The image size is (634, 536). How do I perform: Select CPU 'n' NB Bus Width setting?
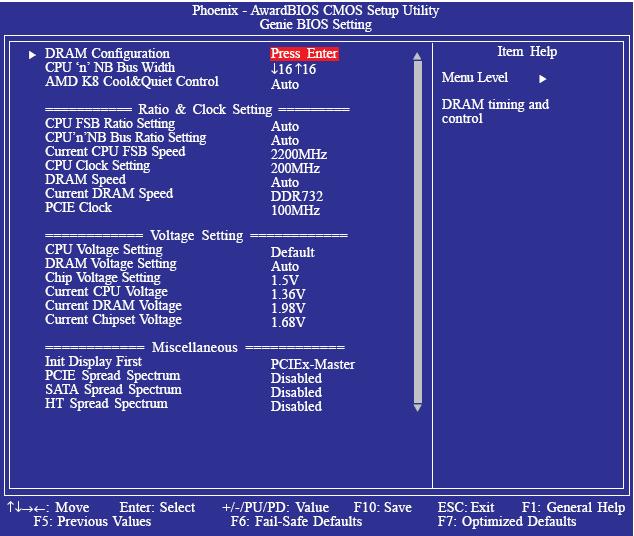[110, 68]
